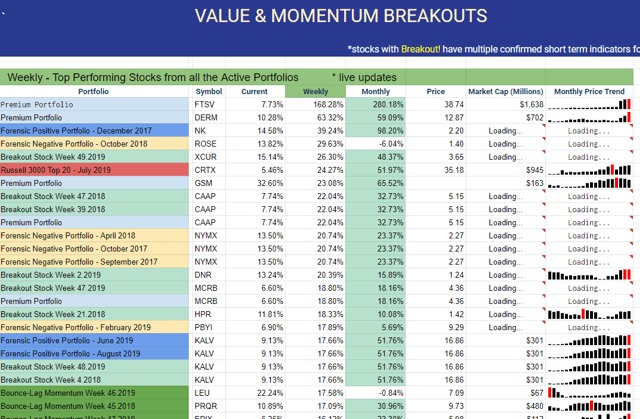
Task: Click Forensic Negative Portfolio - October 2018 cell
Action: click(94, 144)
